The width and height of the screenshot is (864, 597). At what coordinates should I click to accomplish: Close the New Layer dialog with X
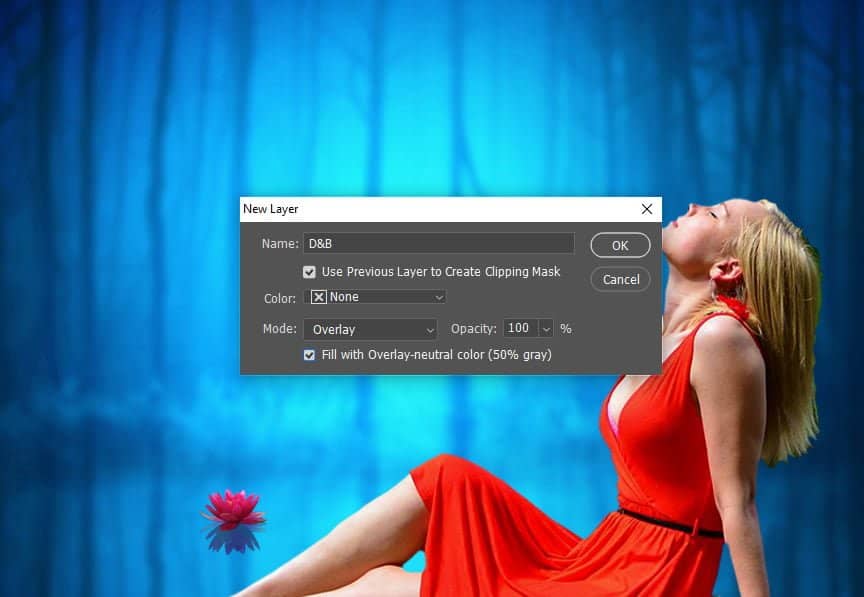647,209
